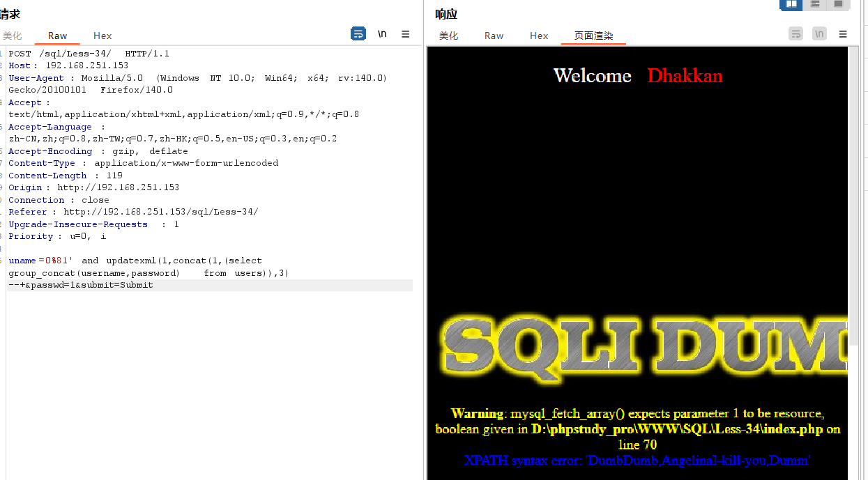
Task: Click the 响应 panel title
Action: coord(446,14)
